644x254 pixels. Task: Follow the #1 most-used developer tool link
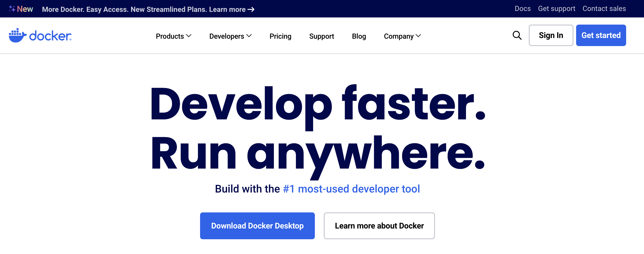click(x=351, y=189)
